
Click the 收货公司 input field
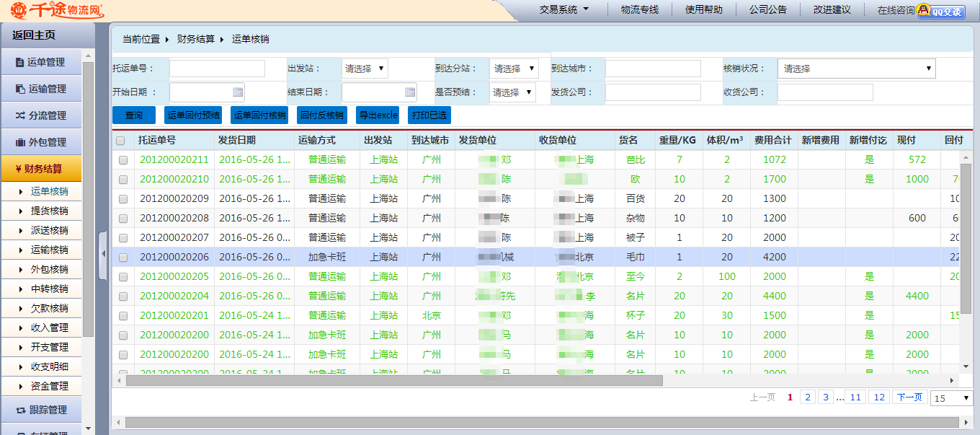825,92
